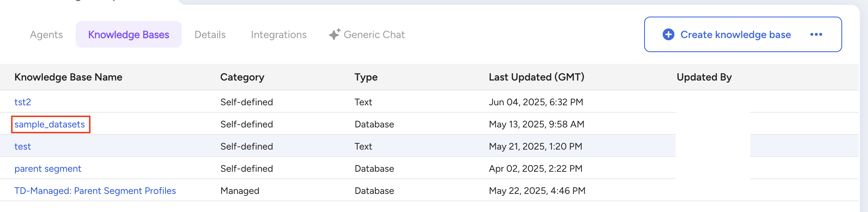The width and height of the screenshot is (868, 212).
Task: Click the Generic Chat sparkle icon
Action: (x=335, y=34)
